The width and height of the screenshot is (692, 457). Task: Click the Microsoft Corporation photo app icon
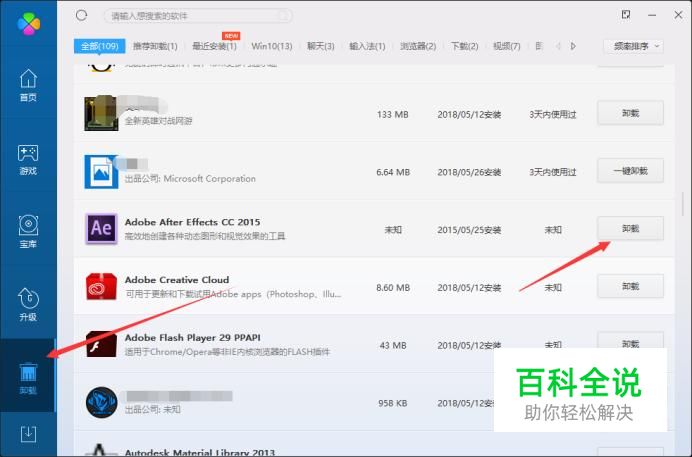101,171
